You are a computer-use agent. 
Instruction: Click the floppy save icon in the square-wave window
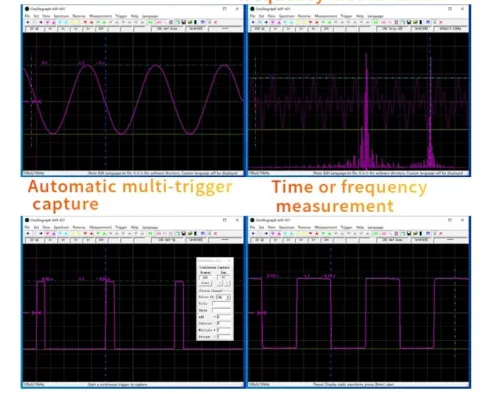(x=409, y=233)
